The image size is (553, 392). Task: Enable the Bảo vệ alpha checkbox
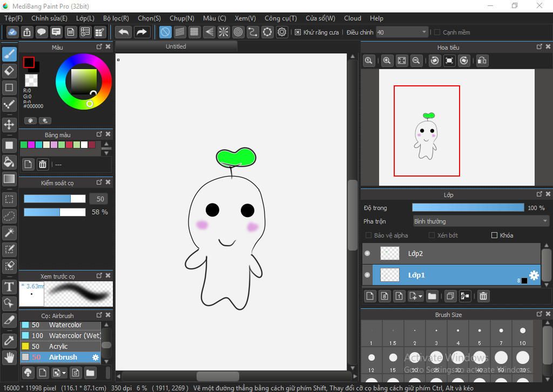pos(368,235)
